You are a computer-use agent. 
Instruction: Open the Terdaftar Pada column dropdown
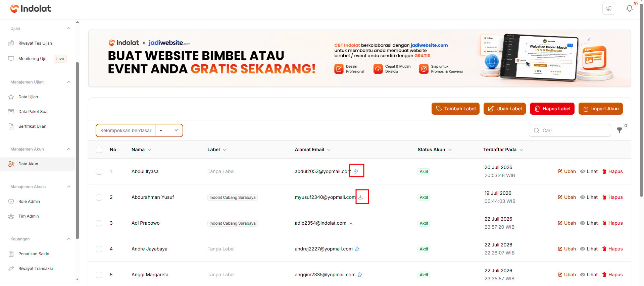point(521,150)
